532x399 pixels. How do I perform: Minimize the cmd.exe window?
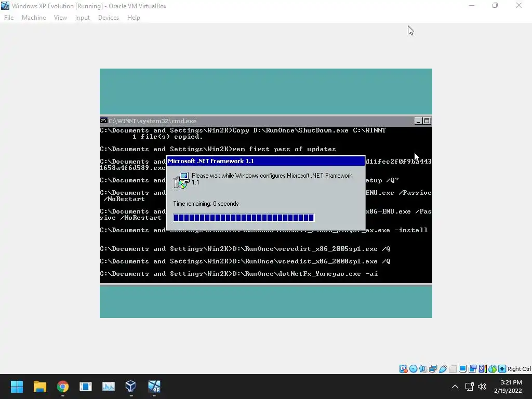click(418, 121)
